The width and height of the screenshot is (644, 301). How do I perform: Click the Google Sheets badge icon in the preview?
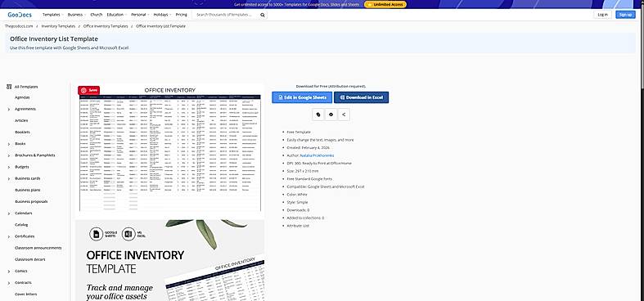[96, 234]
